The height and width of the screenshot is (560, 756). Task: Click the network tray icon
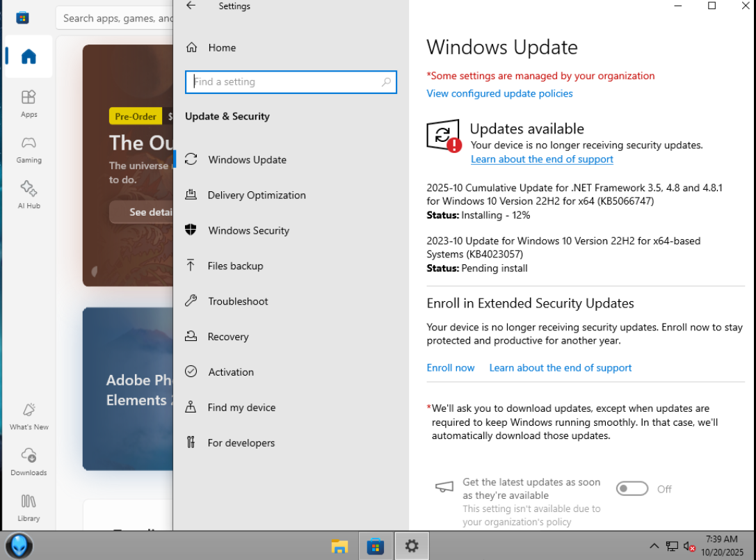[x=672, y=546]
